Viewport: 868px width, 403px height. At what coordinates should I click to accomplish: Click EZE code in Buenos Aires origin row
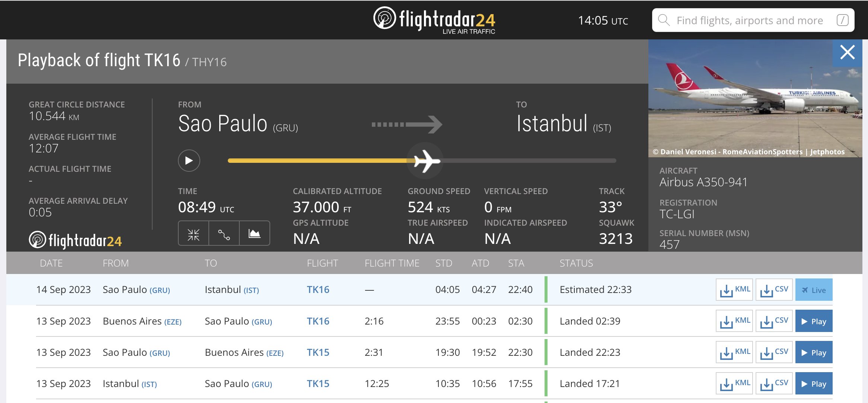[x=173, y=322]
